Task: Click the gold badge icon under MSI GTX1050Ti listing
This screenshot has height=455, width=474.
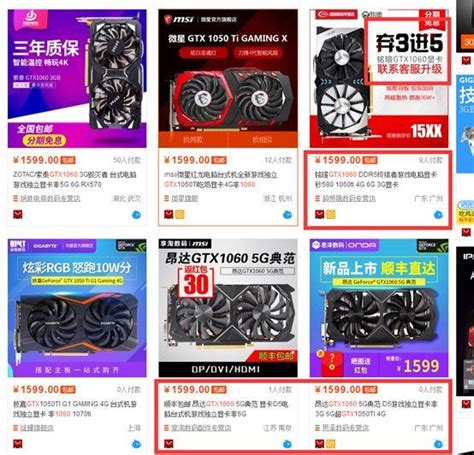Action: (180, 214)
